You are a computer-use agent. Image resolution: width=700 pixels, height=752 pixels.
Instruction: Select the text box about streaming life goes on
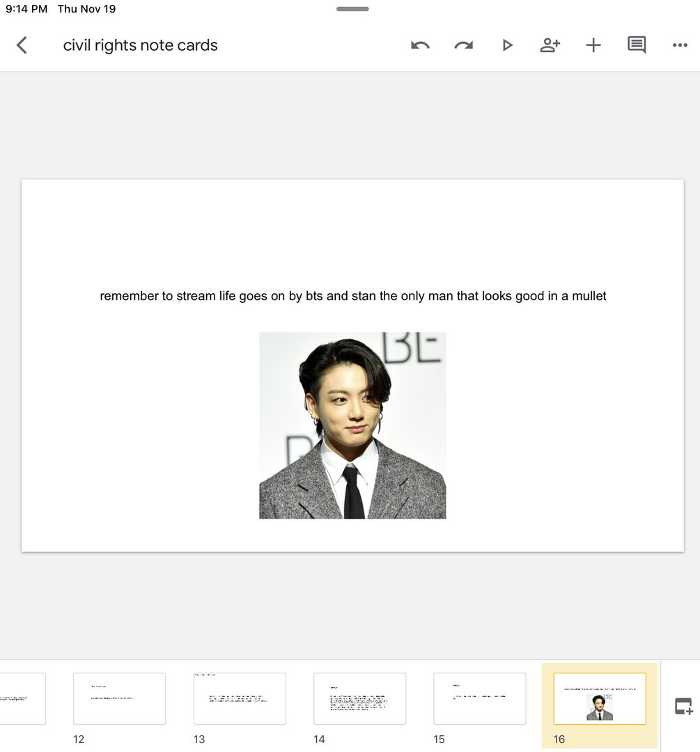(x=353, y=296)
